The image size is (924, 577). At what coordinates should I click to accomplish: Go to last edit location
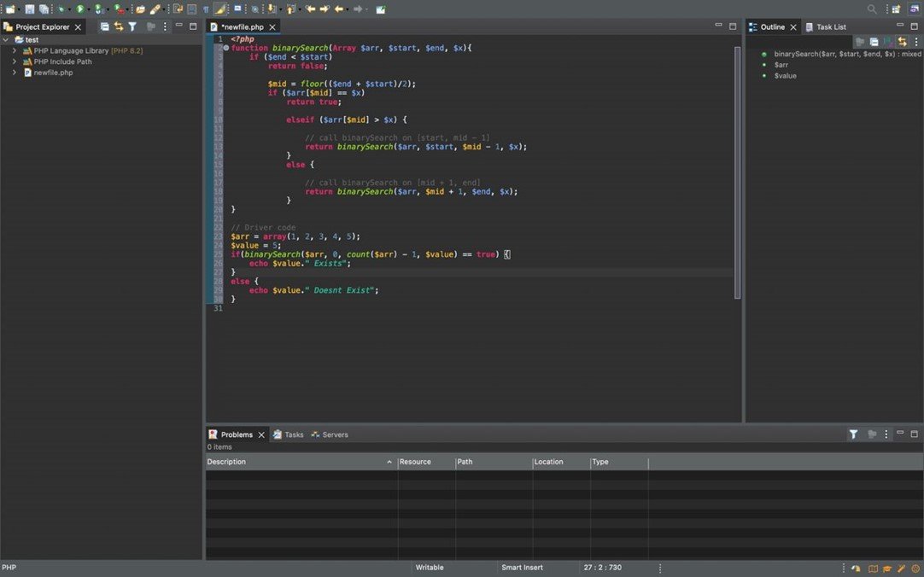[310, 9]
